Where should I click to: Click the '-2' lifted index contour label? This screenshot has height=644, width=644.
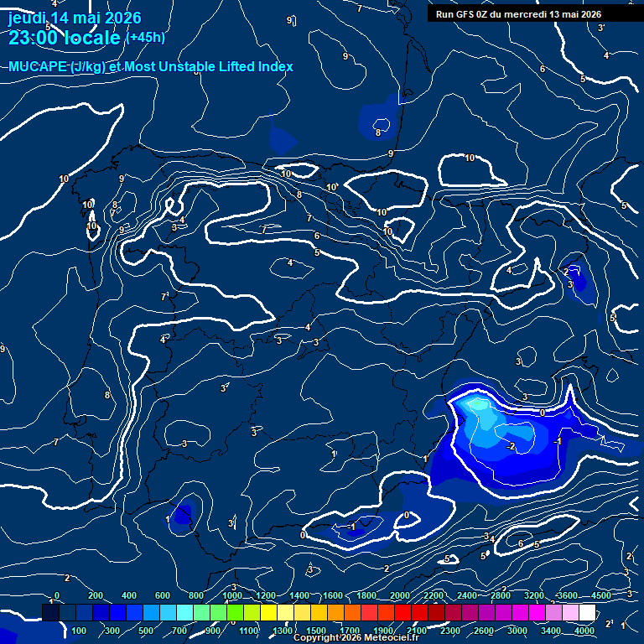click(511, 446)
